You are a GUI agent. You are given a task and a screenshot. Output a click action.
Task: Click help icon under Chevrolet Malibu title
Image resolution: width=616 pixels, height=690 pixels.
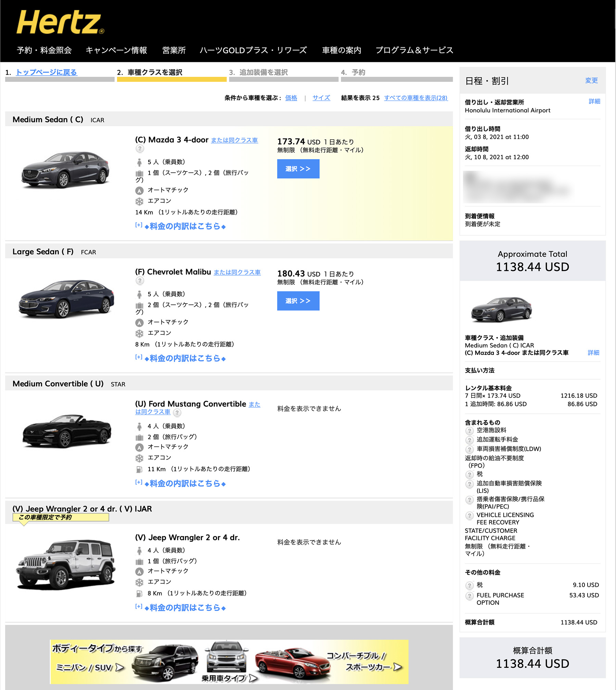coord(140,281)
